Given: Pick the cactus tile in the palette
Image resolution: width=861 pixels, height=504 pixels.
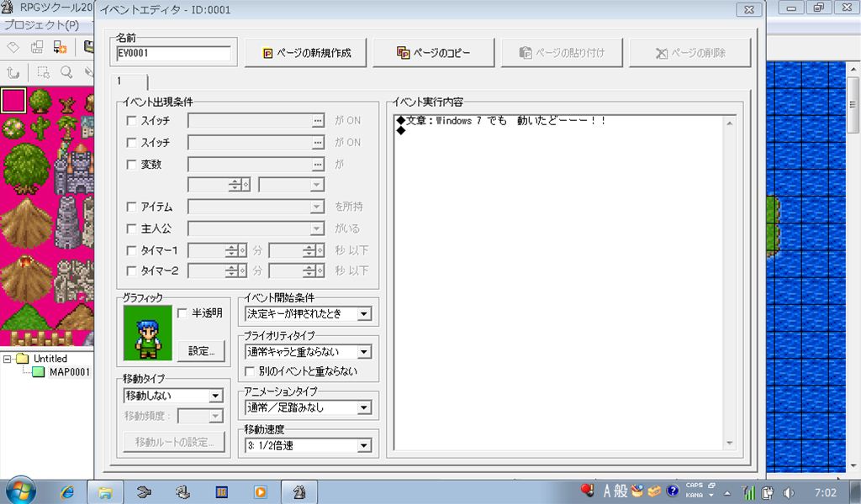Looking at the screenshot, I should [40, 127].
